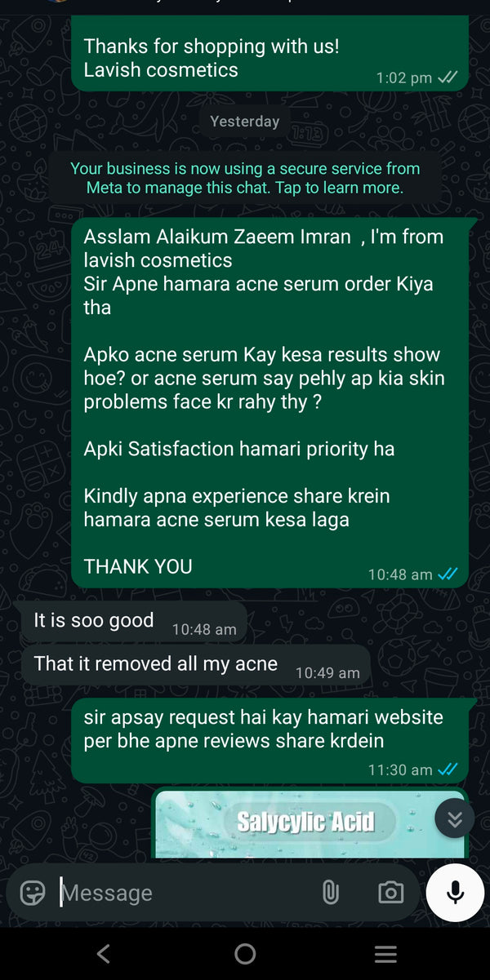Open the emoji picker icon
The height and width of the screenshot is (980, 490).
(x=33, y=893)
